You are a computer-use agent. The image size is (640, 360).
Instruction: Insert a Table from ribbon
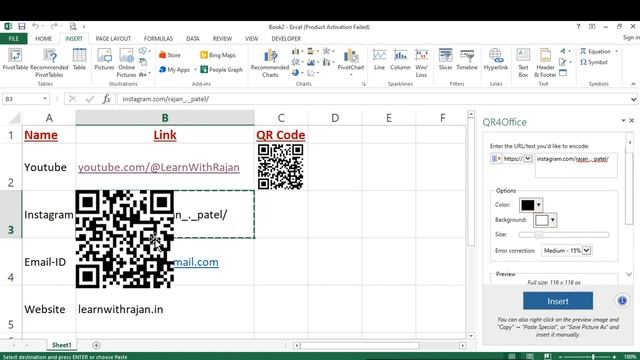[x=79, y=60]
